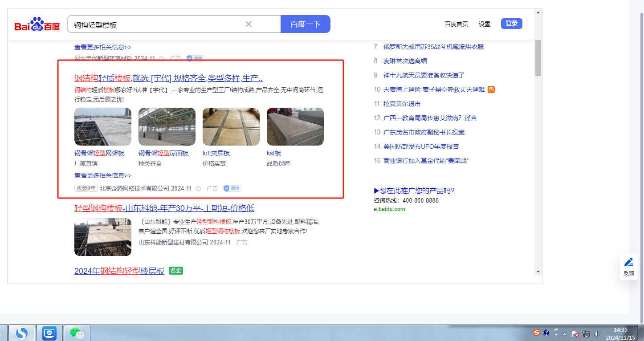Click the 百度一下 search button
The width and height of the screenshot is (644, 341).
tap(306, 24)
